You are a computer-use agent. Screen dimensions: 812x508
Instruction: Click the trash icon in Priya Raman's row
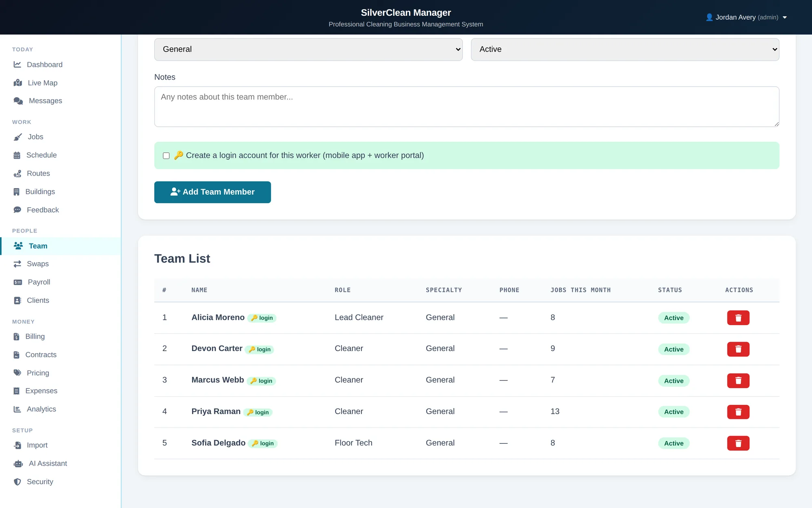point(738,412)
